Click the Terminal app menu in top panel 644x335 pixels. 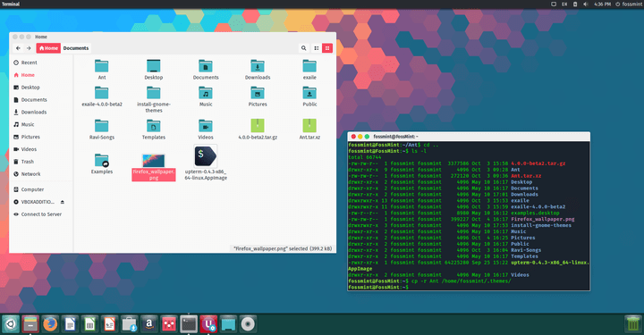11,4
